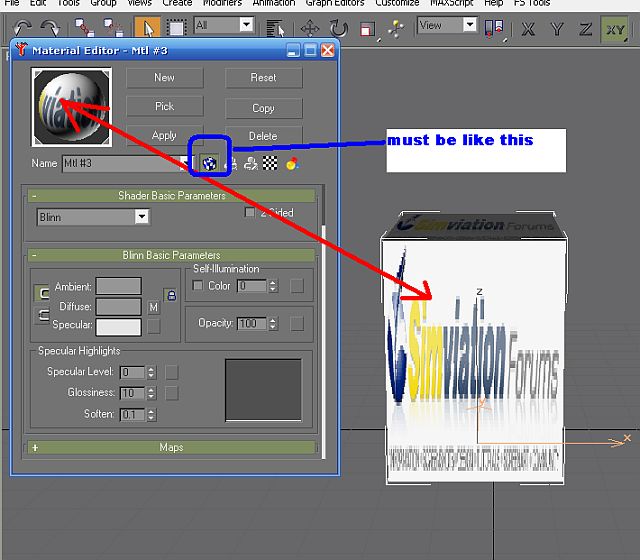
Task: Open the Customize menu
Action: pos(397,3)
